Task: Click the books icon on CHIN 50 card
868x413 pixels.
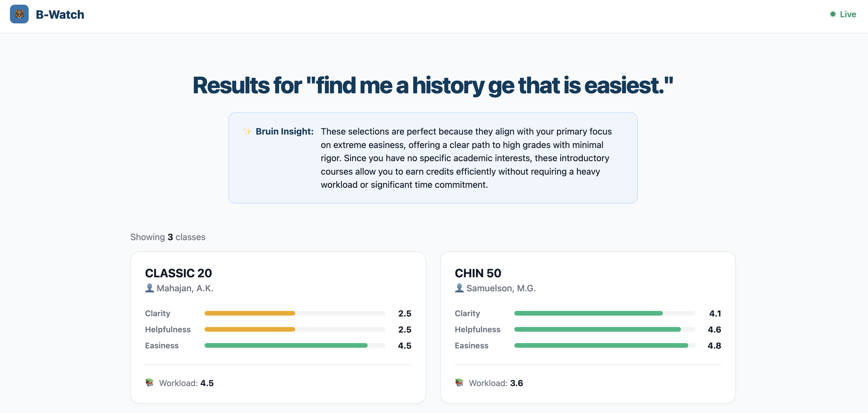Action: (x=459, y=382)
